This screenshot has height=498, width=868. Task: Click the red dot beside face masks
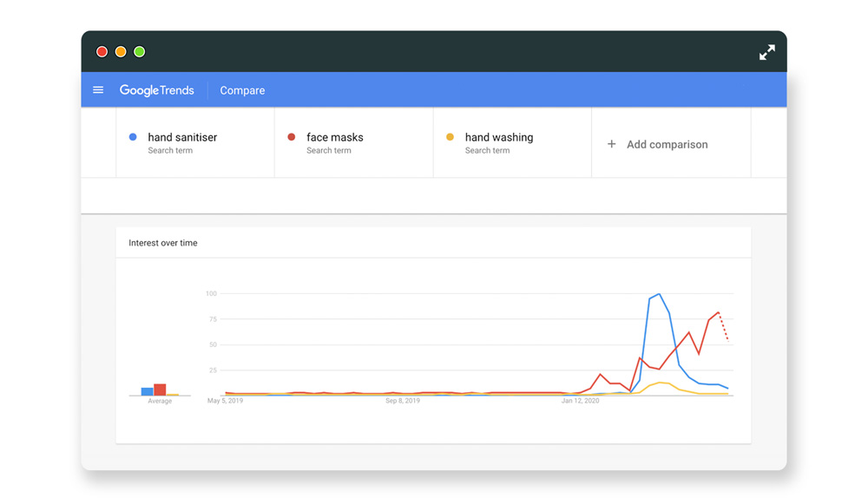tap(292, 137)
